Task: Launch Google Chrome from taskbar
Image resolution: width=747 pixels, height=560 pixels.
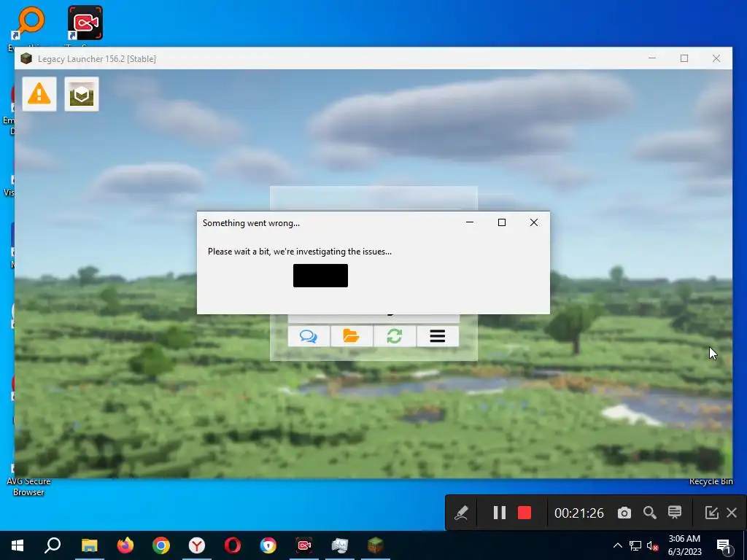Action: (x=161, y=545)
